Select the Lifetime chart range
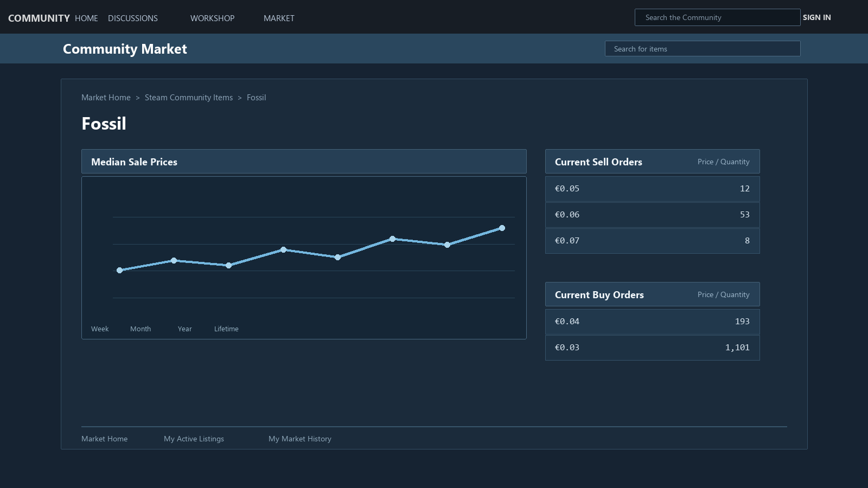This screenshot has height=488, width=868. click(x=226, y=329)
